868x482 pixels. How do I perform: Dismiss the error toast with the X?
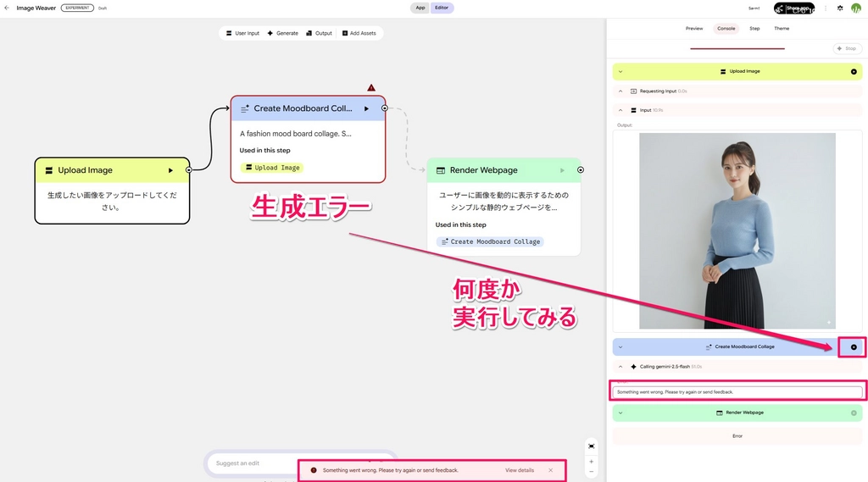[x=550, y=470]
